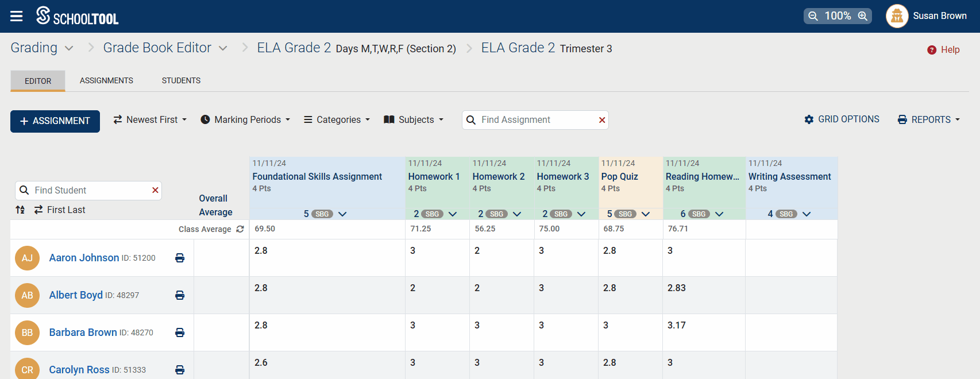Image resolution: width=980 pixels, height=379 pixels.
Task: Open the Grade Book Editor dropdown
Action: point(223,48)
